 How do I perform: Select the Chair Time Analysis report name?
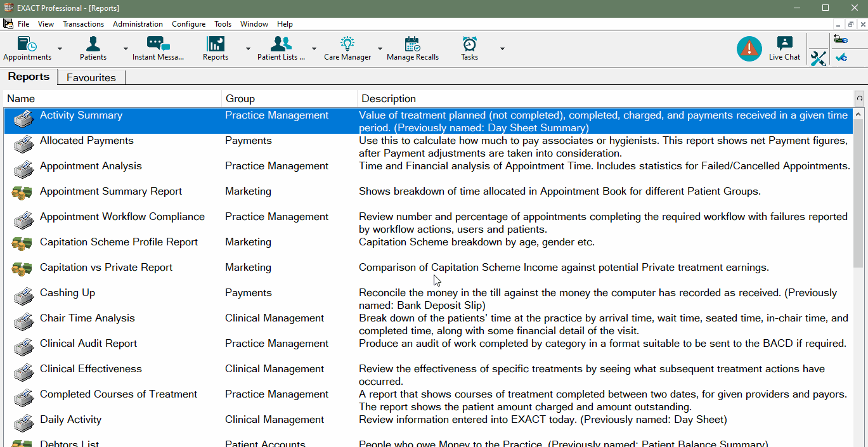point(87,318)
